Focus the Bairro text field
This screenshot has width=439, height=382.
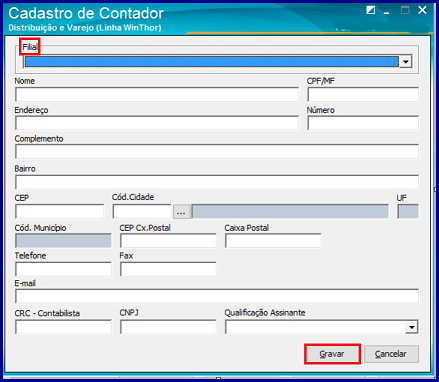pos(217,182)
